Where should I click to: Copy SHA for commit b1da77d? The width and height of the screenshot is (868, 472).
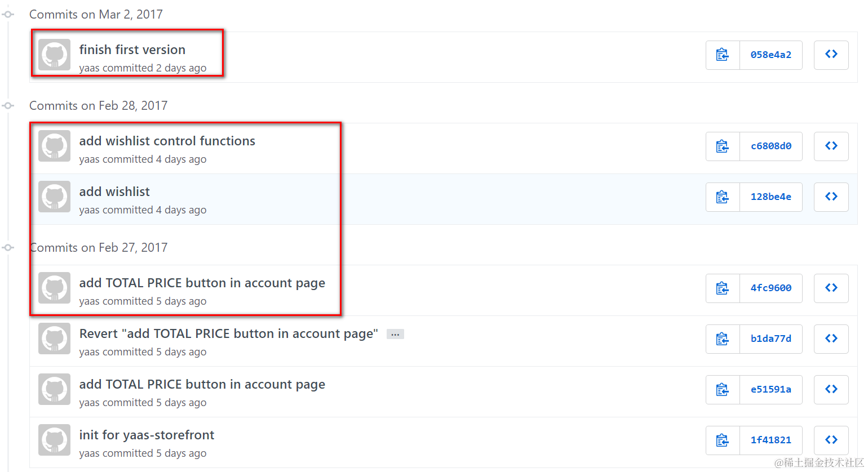point(723,339)
